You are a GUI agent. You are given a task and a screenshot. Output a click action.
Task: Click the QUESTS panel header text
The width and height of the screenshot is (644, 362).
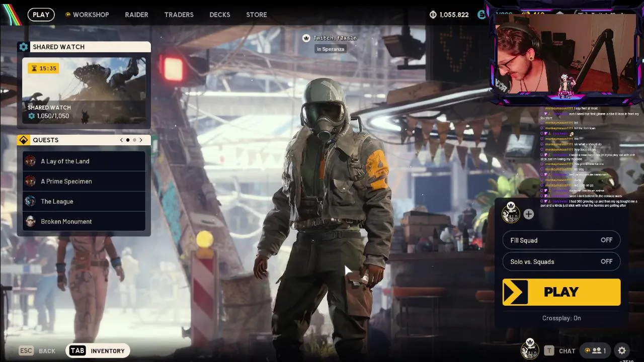coord(45,140)
